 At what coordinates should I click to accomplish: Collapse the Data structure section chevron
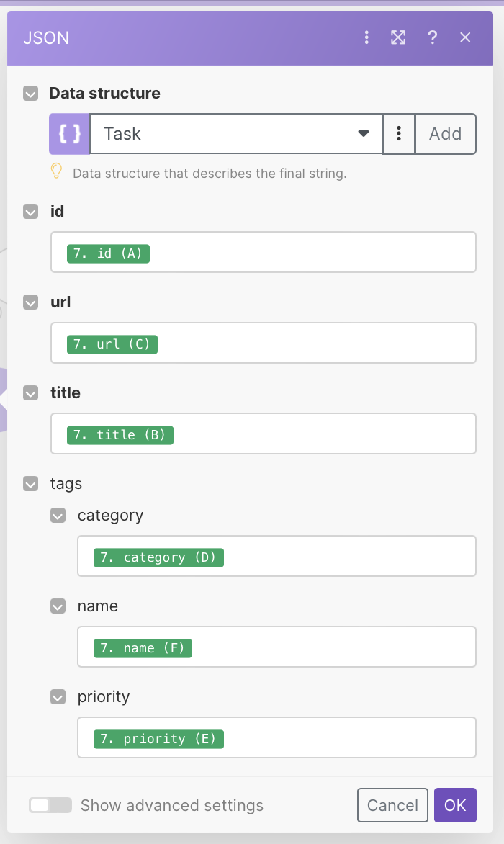click(x=31, y=94)
